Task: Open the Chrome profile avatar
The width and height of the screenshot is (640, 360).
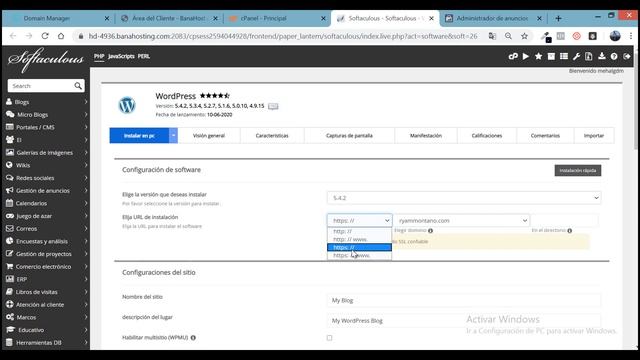Action: click(615, 36)
